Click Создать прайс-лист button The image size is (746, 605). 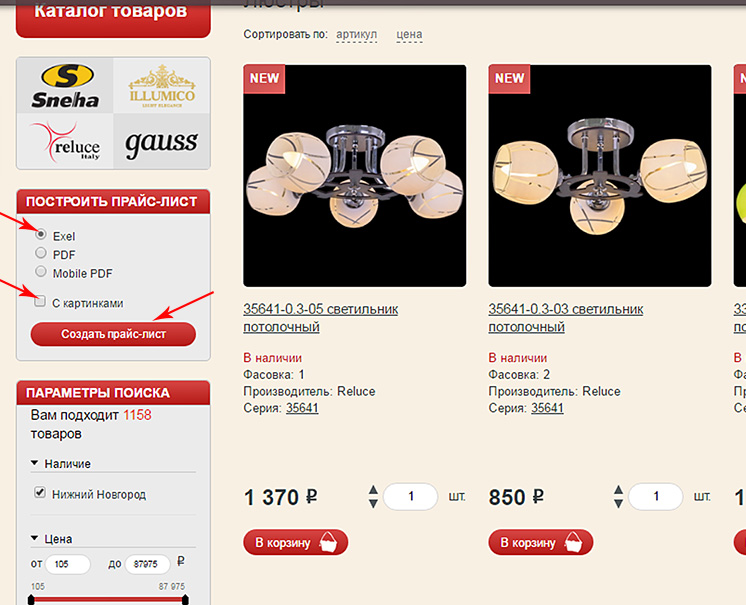coord(113,334)
